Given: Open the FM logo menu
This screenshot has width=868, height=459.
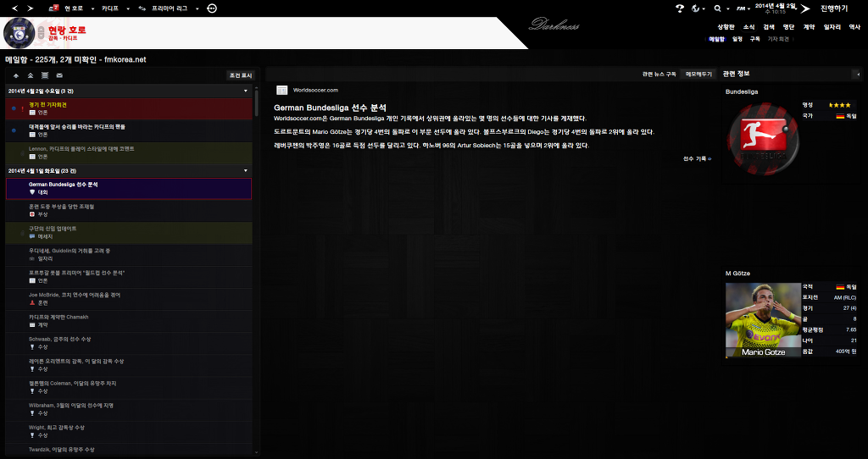Looking at the screenshot, I should pyautogui.click(x=740, y=8).
